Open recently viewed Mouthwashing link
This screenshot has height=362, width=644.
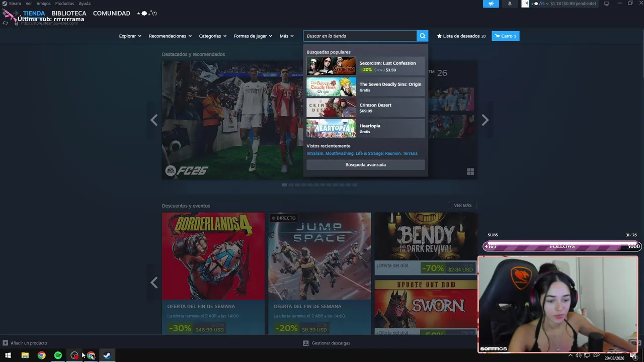(x=340, y=153)
